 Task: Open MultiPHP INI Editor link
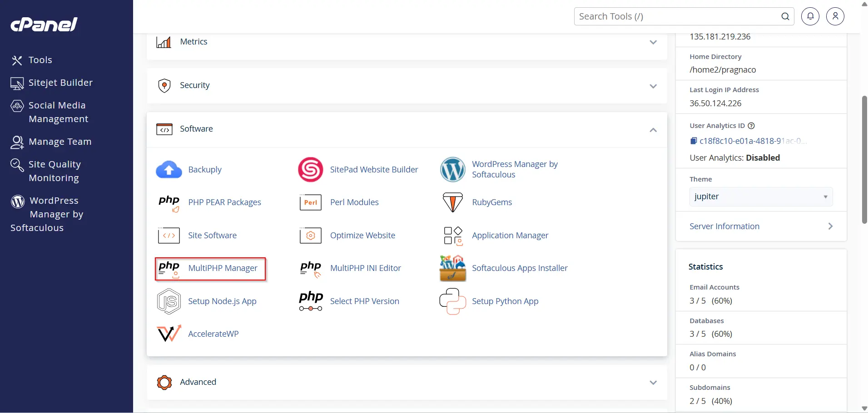tap(365, 268)
